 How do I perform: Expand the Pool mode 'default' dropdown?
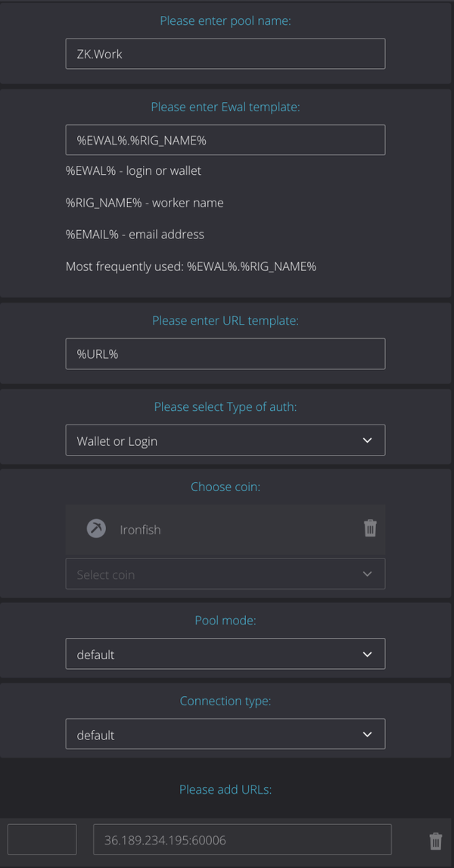225,655
